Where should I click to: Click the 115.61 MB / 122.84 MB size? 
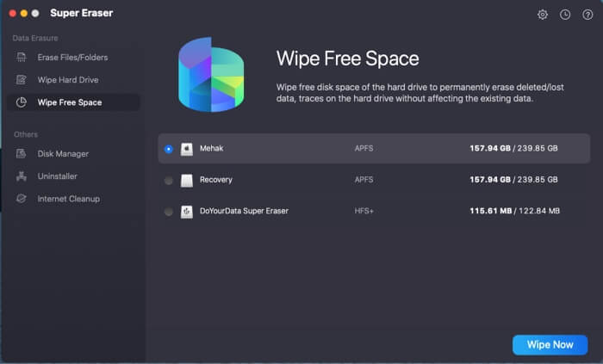tap(514, 211)
